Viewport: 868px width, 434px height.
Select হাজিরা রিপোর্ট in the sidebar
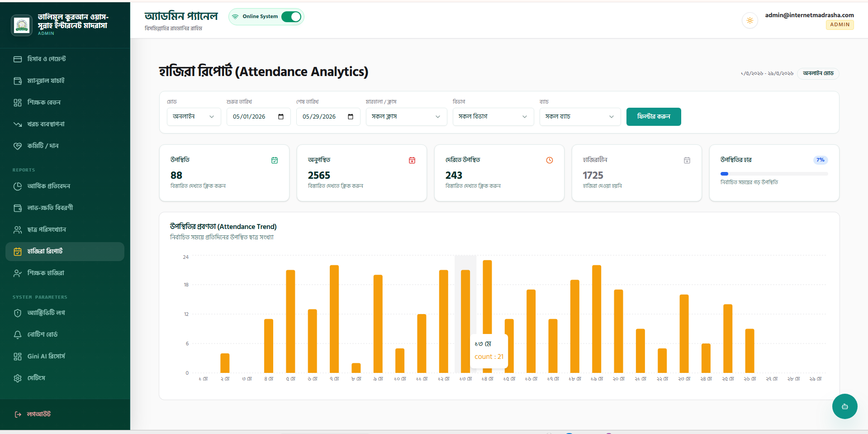[x=65, y=252]
